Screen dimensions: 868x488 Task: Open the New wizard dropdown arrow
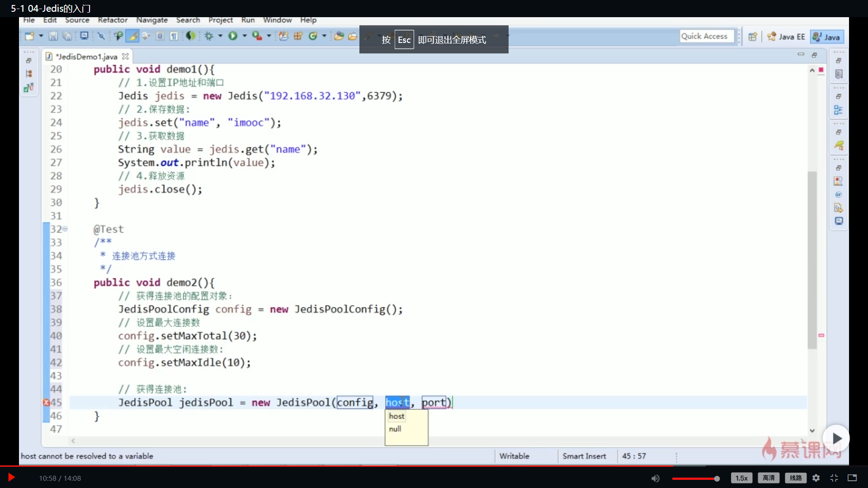[x=41, y=36]
